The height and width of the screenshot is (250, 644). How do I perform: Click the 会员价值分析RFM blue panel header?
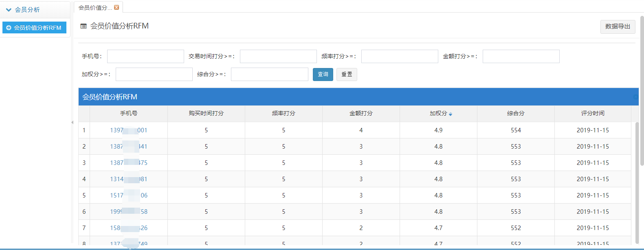pyautogui.click(x=358, y=97)
